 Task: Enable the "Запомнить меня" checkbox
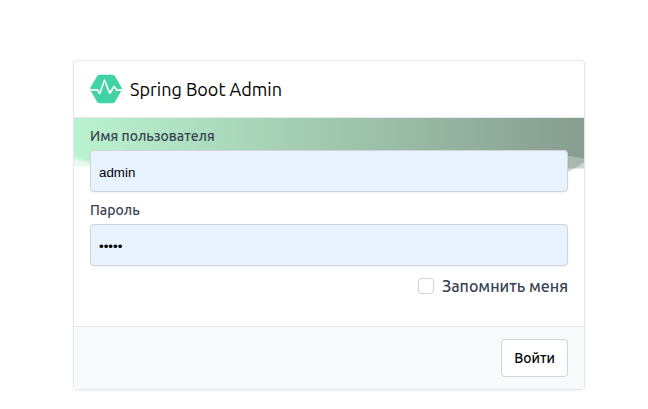pos(426,286)
